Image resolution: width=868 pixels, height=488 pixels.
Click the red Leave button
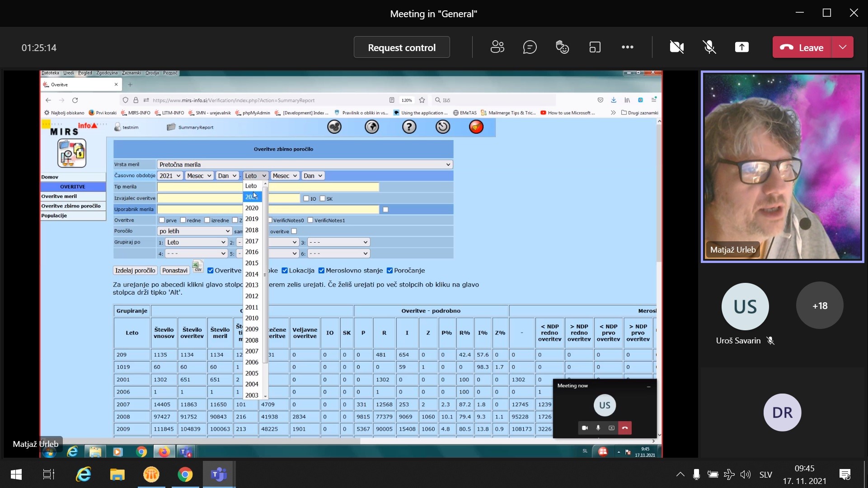click(802, 47)
